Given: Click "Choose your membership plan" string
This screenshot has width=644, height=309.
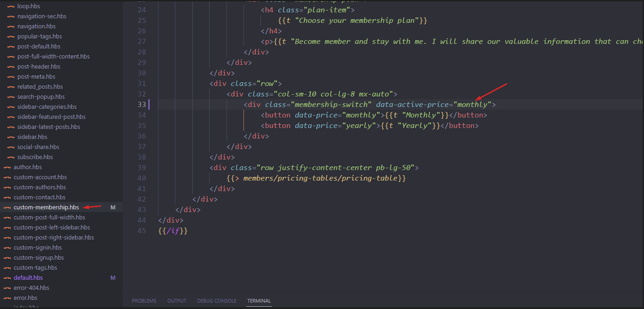Looking at the screenshot, I should coord(357,20).
